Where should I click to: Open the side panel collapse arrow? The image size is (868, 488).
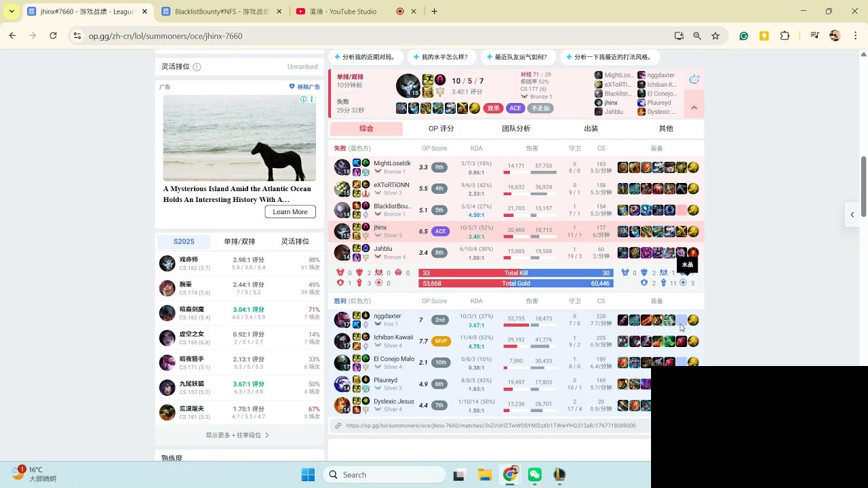tap(852, 215)
